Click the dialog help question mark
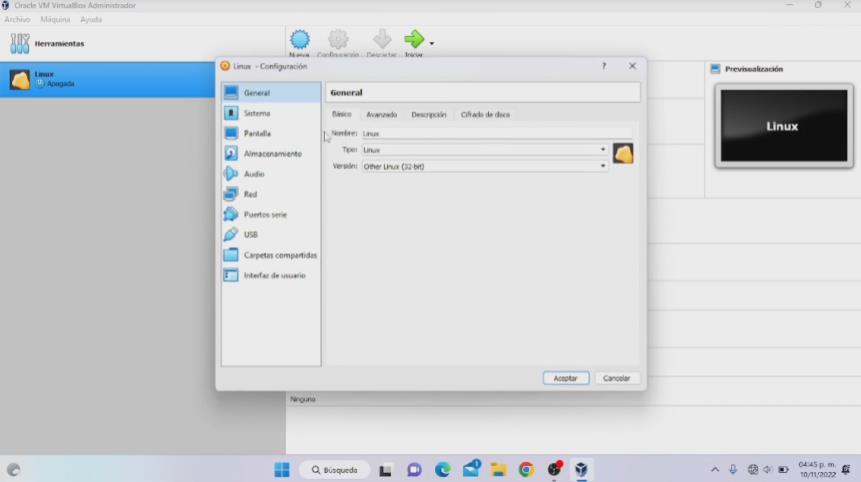Image resolution: width=861 pixels, height=482 pixels. tap(604, 66)
